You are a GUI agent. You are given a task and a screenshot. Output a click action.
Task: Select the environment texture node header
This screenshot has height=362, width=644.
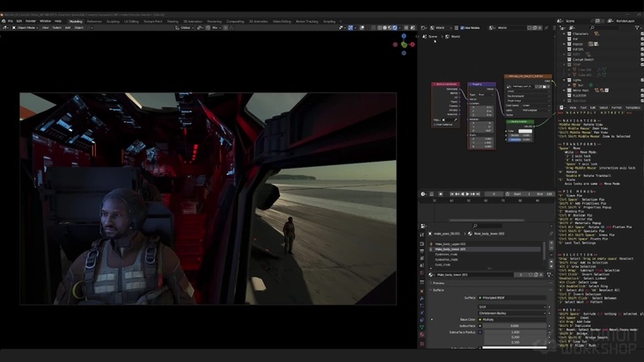pos(528,76)
